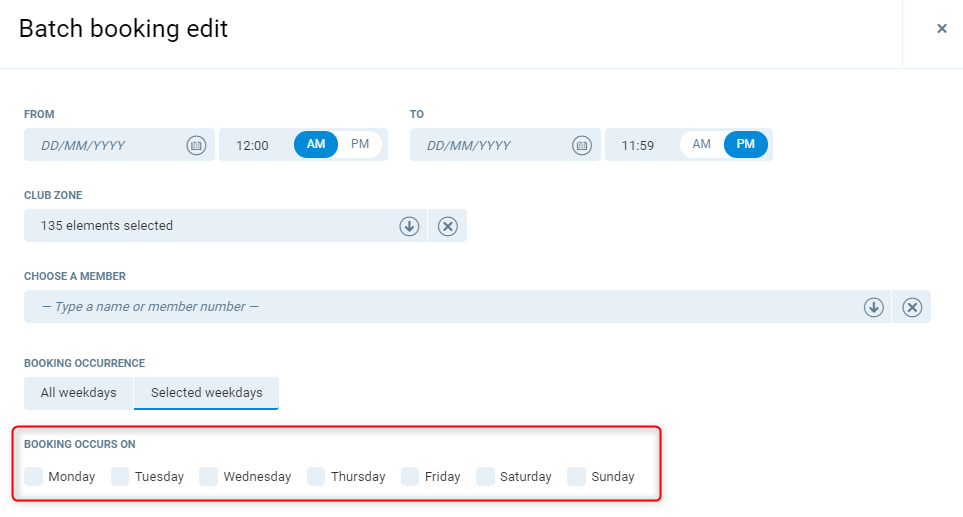Expand the Choose a Member dropdown arrow
This screenshot has width=963, height=517.
click(874, 307)
